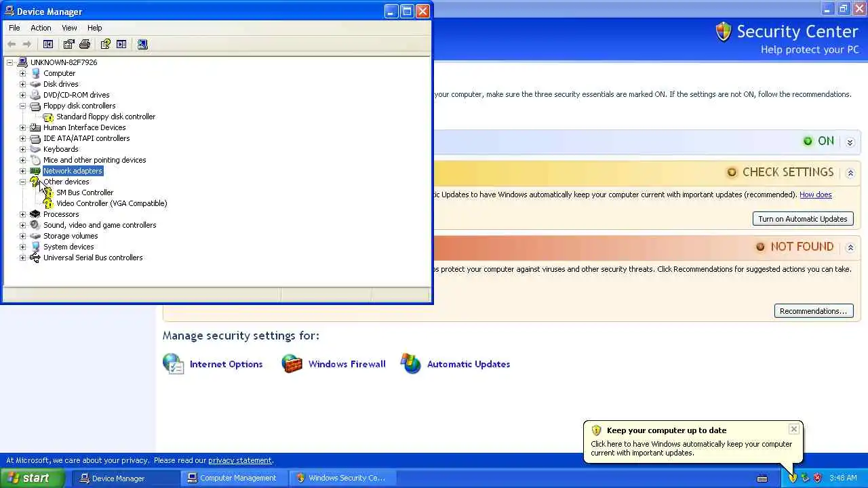Select Human Interface Devices category
868x488 pixels.
click(84, 127)
